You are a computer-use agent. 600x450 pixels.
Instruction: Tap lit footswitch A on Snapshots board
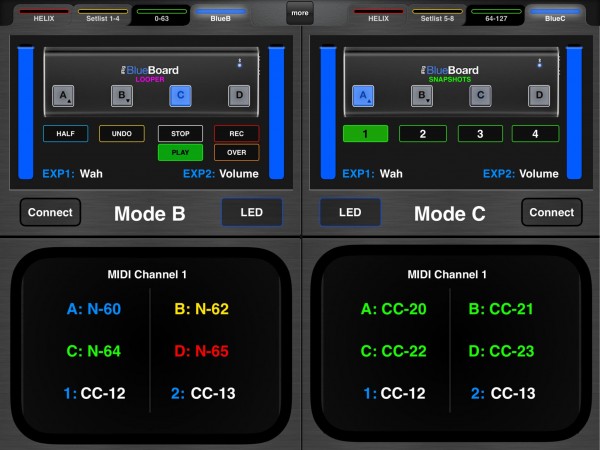(x=363, y=96)
